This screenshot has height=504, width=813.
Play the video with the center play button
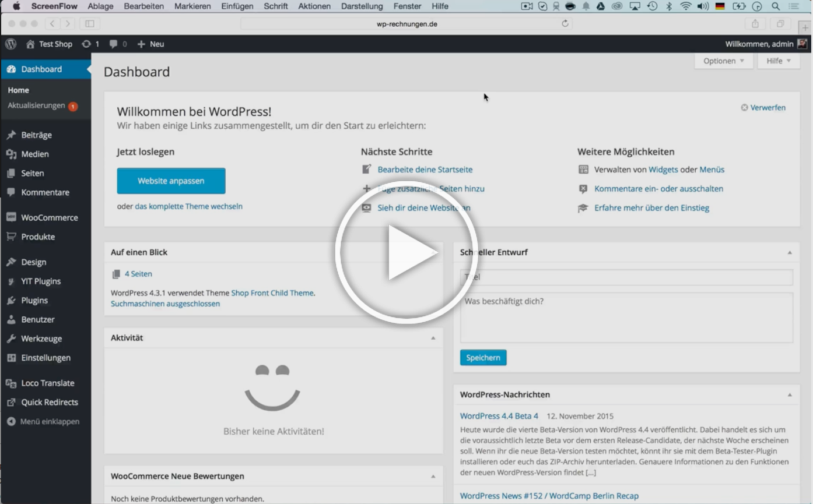(406, 252)
